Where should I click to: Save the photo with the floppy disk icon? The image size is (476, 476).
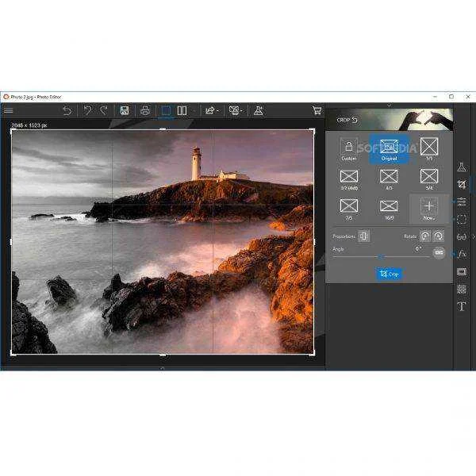pos(125,110)
